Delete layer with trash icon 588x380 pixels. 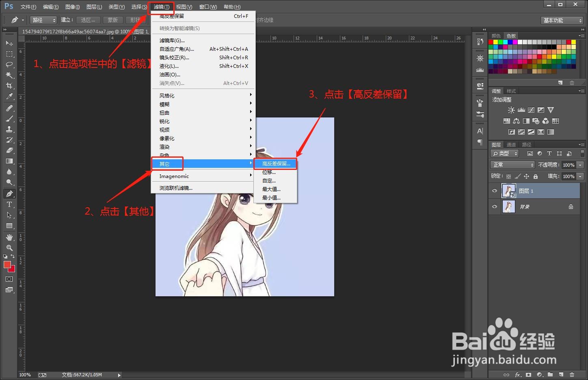572,375
